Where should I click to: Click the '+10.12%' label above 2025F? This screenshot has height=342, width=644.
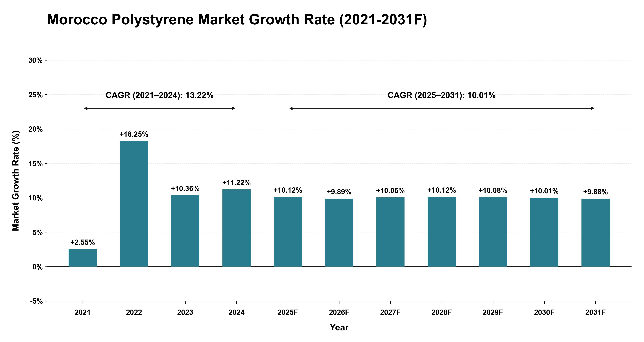(288, 190)
